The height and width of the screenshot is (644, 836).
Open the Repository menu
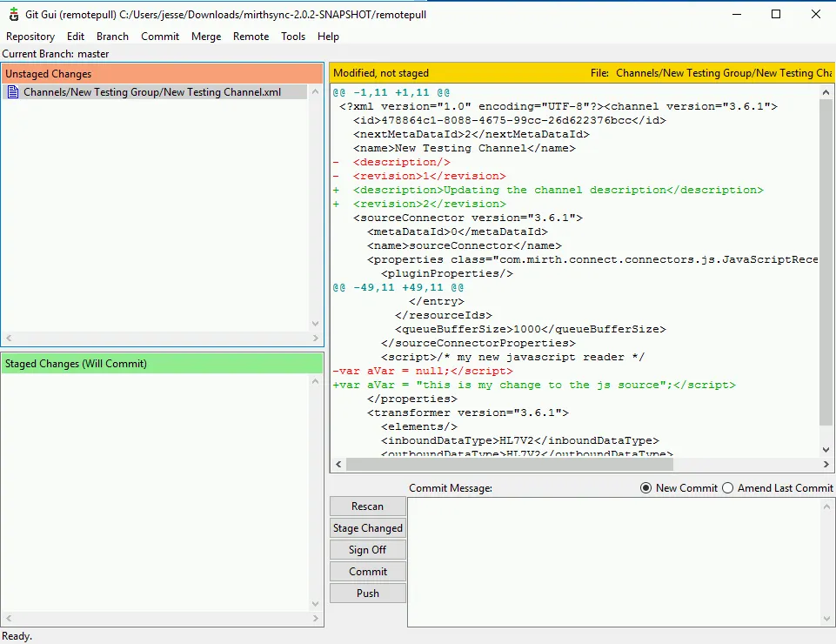(x=30, y=37)
